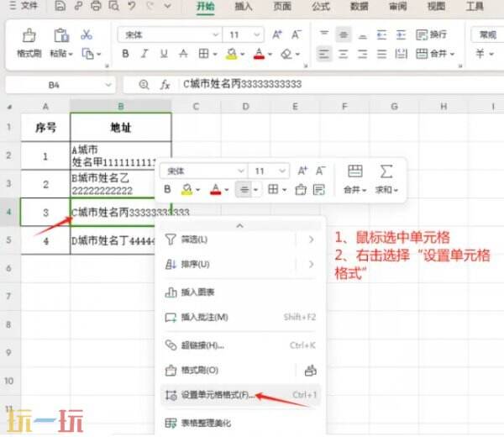Click the Wrap text (换行) button
Screen dimensions: 504x437
coord(431,34)
